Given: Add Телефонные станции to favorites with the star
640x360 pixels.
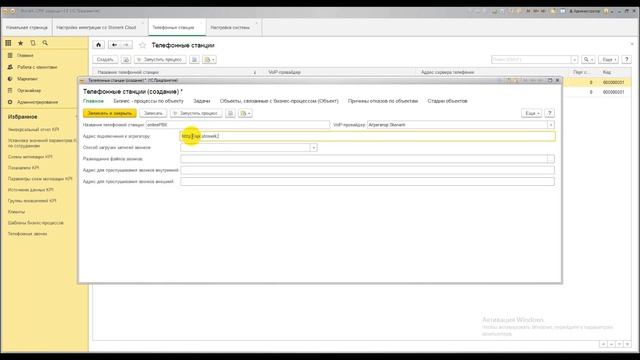Looking at the screenshot, I should point(142,45).
